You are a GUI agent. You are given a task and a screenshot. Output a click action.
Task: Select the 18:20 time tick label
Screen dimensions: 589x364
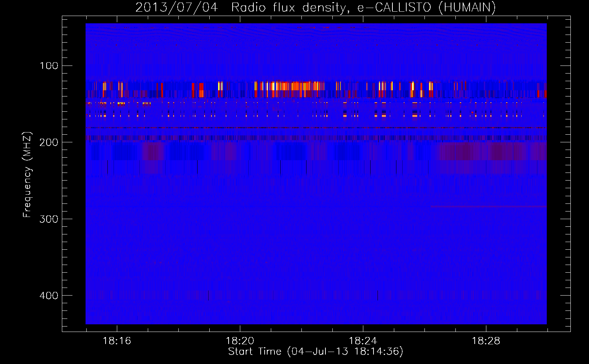point(240,341)
